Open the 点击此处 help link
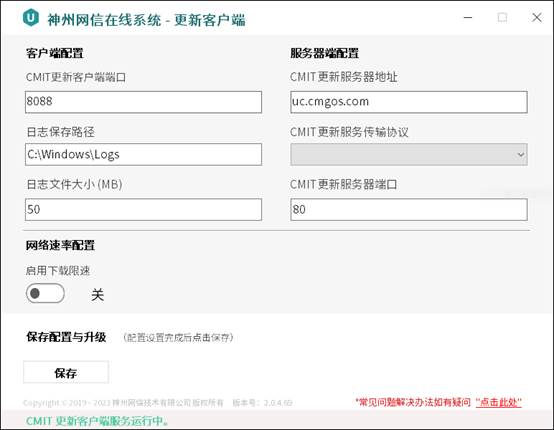Screen dimensions: 554x430 (x=499, y=402)
